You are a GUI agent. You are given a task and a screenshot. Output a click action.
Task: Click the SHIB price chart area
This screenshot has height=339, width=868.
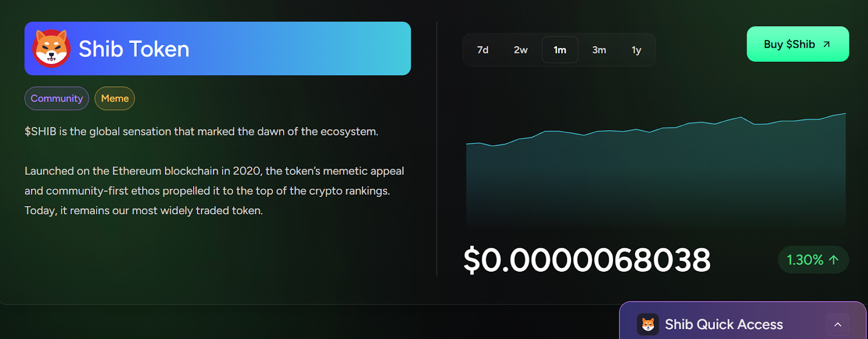(x=656, y=170)
